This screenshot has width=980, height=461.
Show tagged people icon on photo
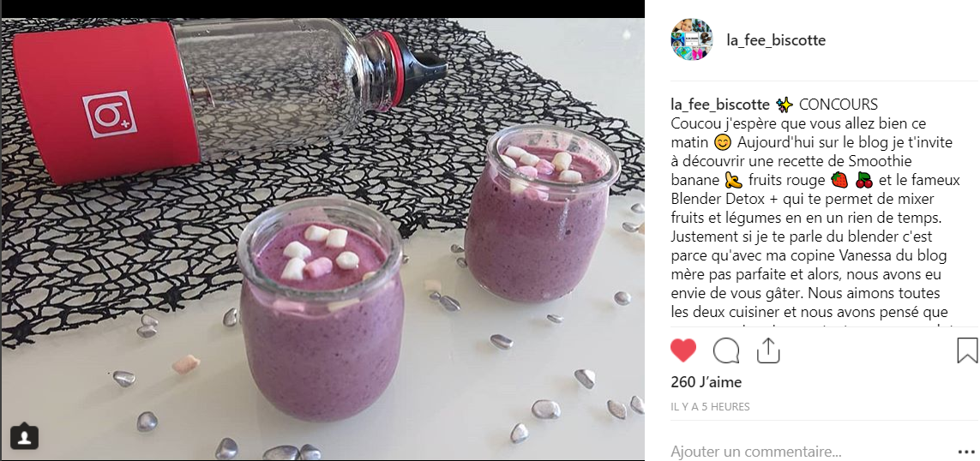point(24,436)
